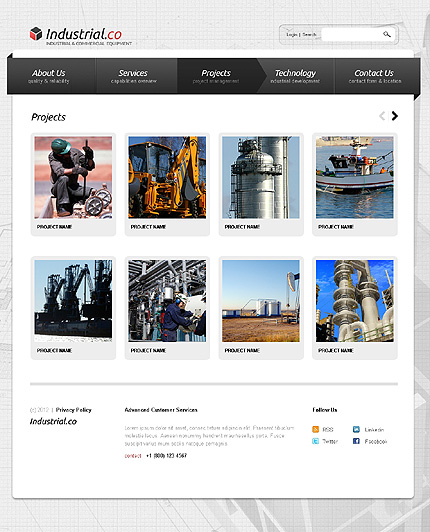Open the refinery columns project thumbnail
The height and width of the screenshot is (532, 430).
point(355,301)
